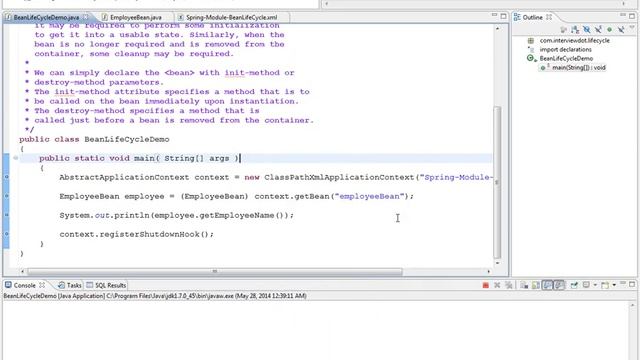Viewport: 640px width, 360px height.
Task: Minimize the Outline view
Action: [623, 15]
